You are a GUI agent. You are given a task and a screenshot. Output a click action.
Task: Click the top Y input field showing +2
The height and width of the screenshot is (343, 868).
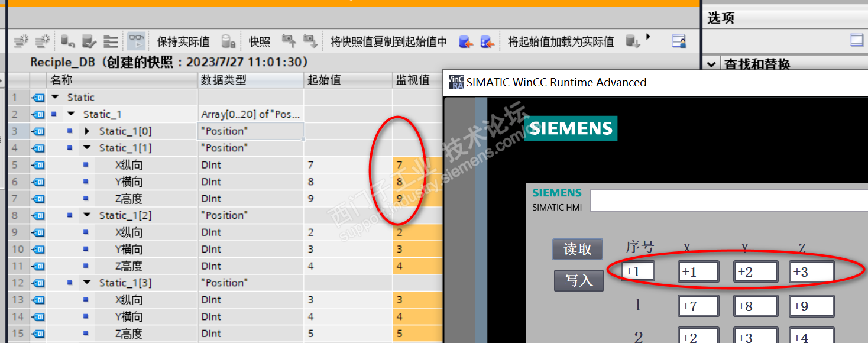756,271
